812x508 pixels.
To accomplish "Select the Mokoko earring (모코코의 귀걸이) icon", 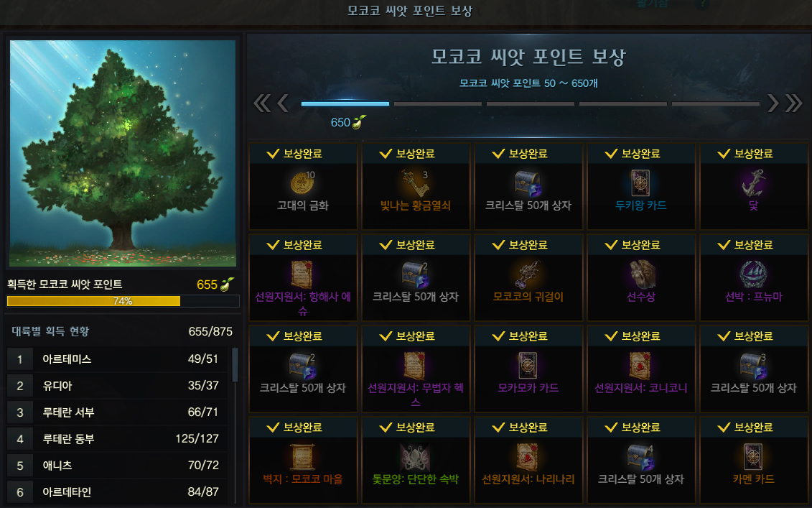I will (528, 274).
